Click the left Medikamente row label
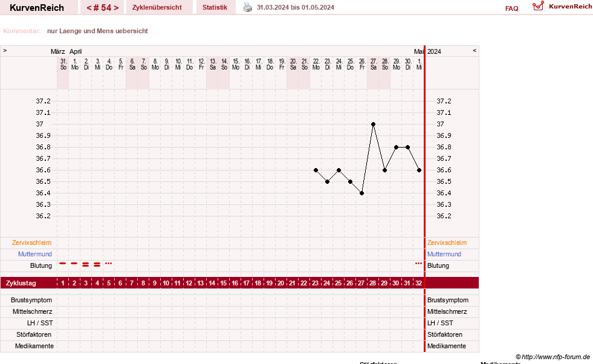The height and width of the screenshot is (364, 593). click(x=34, y=346)
